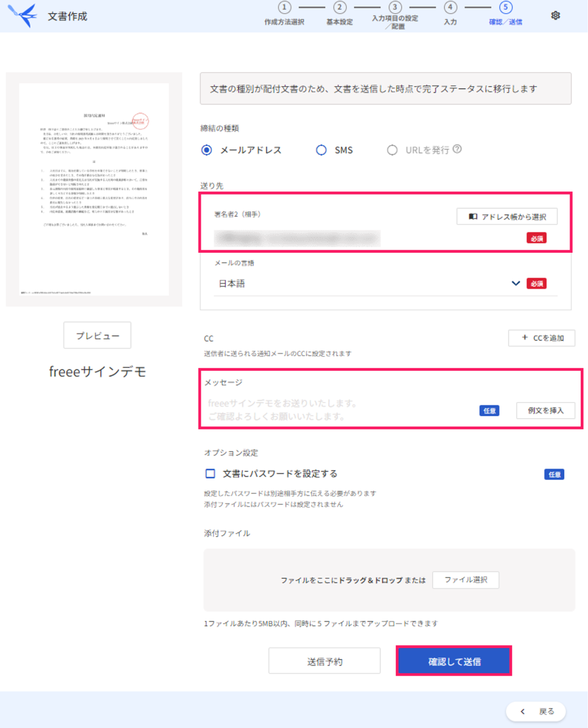Click the アドレス帳から選択 button

click(x=507, y=217)
